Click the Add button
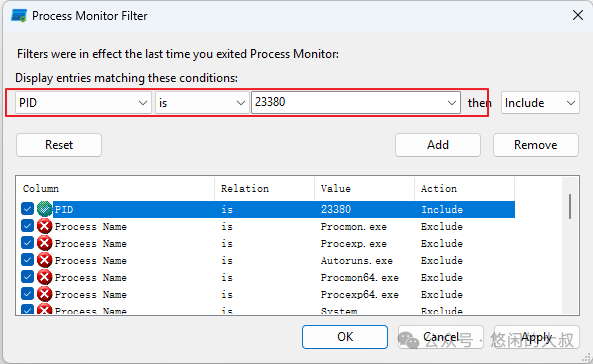 438,145
